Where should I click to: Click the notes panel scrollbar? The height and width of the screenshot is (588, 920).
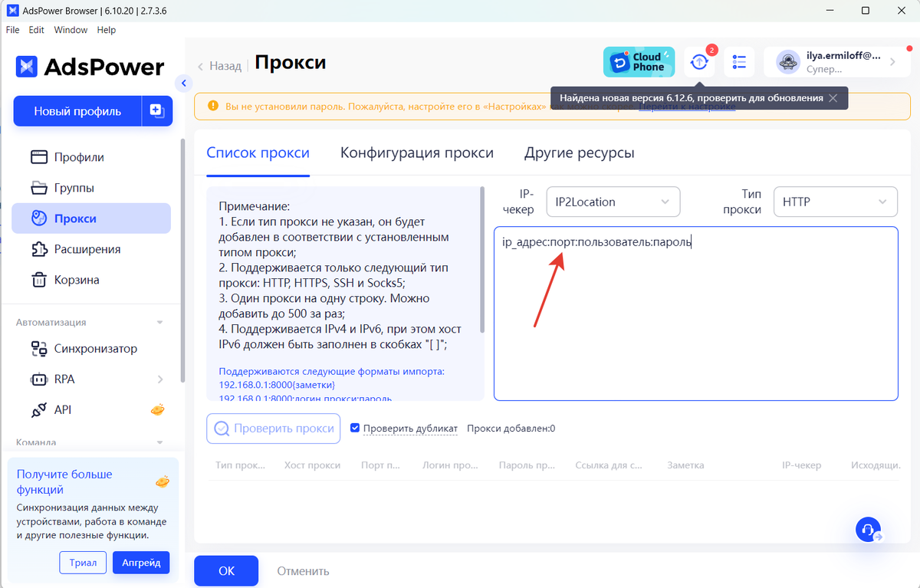[482, 258]
